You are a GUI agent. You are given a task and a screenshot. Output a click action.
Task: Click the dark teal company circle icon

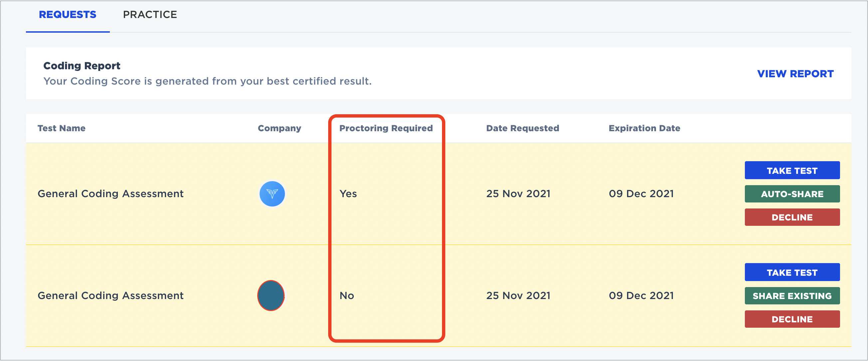[x=271, y=296]
